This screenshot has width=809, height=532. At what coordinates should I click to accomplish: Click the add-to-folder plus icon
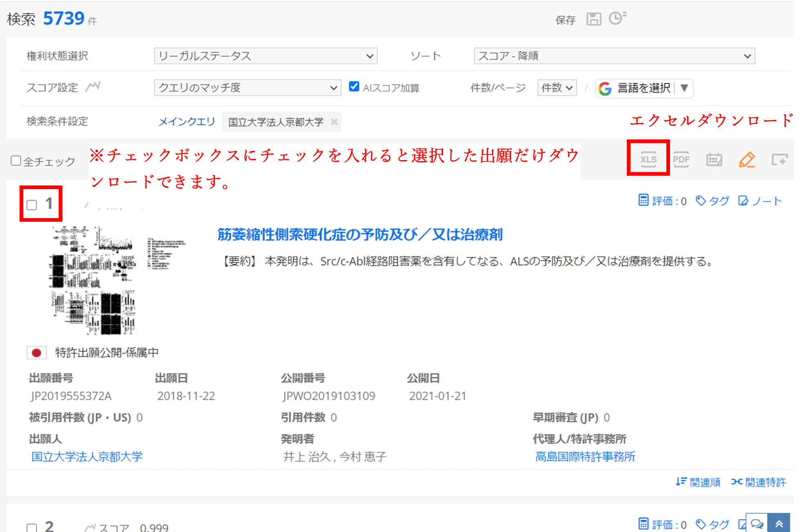point(779,159)
